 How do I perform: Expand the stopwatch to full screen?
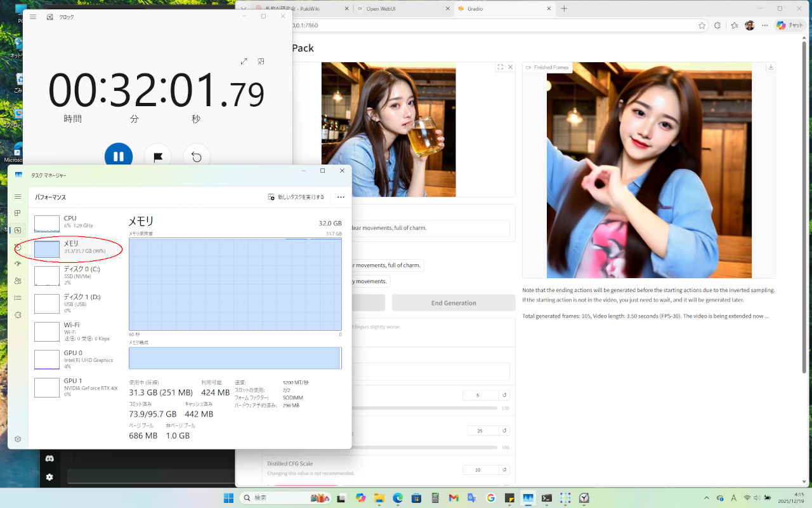[244, 62]
